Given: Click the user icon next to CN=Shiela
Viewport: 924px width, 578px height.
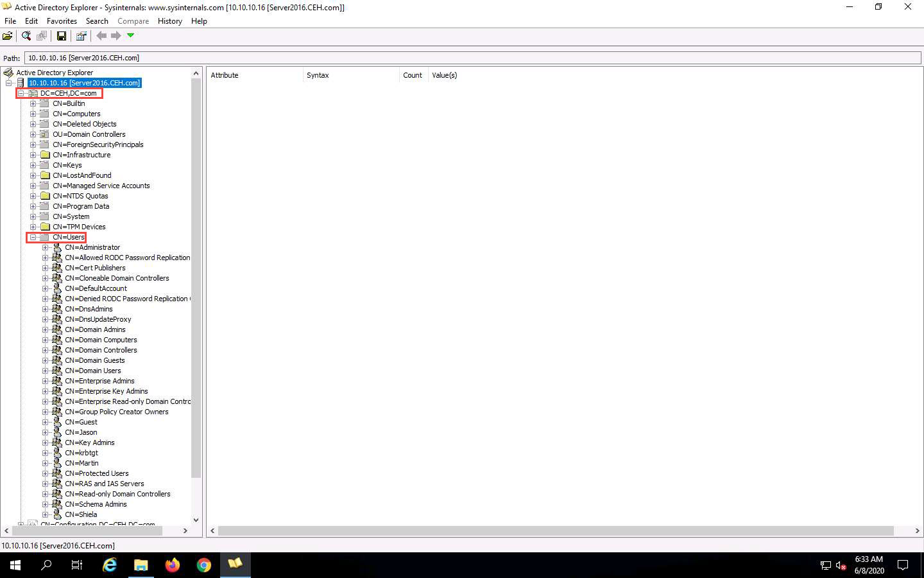Looking at the screenshot, I should pyautogui.click(x=57, y=514).
